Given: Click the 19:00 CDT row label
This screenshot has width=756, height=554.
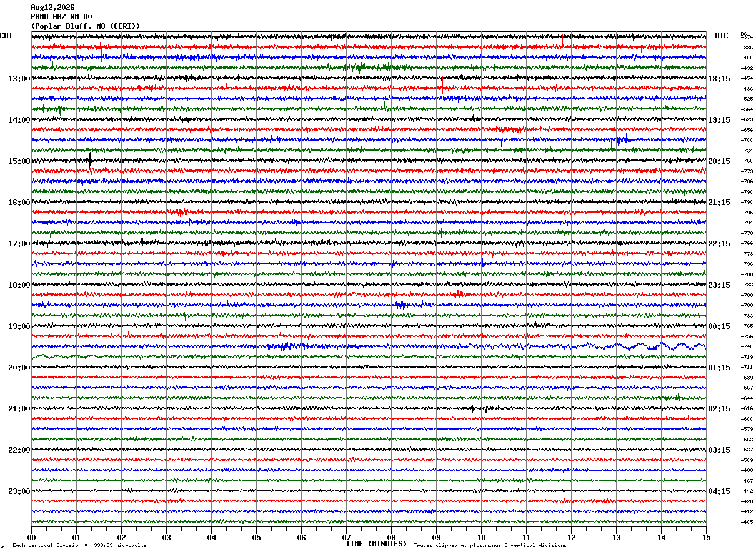Looking at the screenshot, I should point(19,326).
